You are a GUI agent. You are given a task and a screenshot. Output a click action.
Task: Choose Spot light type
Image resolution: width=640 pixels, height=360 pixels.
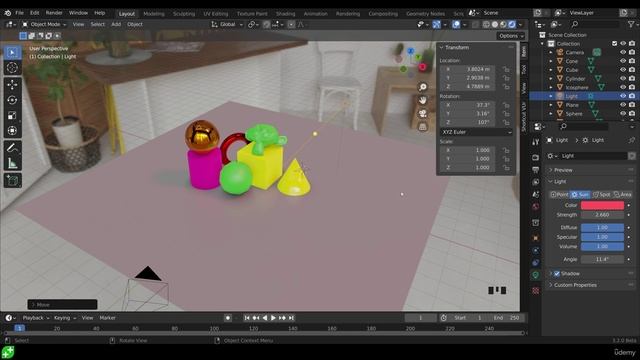(601, 195)
